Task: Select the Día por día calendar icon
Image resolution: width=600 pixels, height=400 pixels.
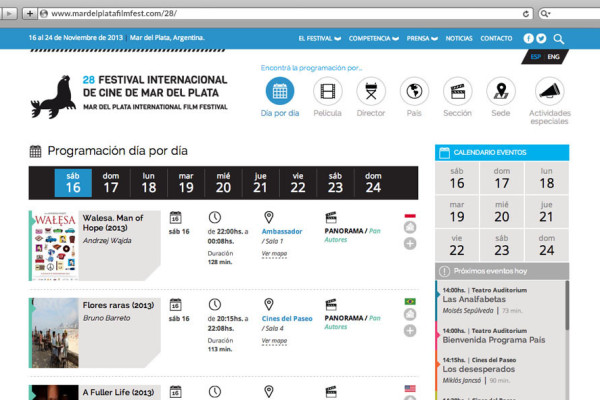Action: click(280, 91)
